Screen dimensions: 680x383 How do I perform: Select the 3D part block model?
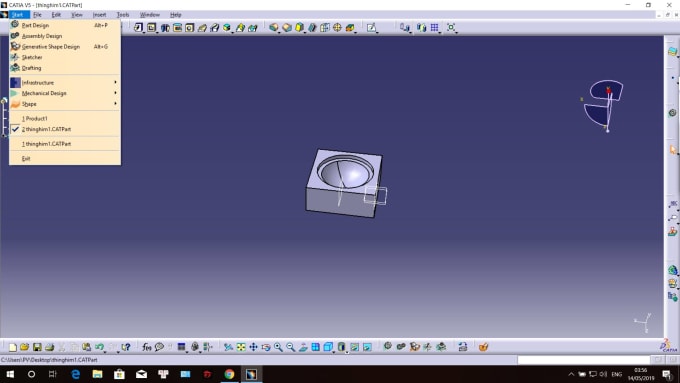pyautogui.click(x=344, y=183)
